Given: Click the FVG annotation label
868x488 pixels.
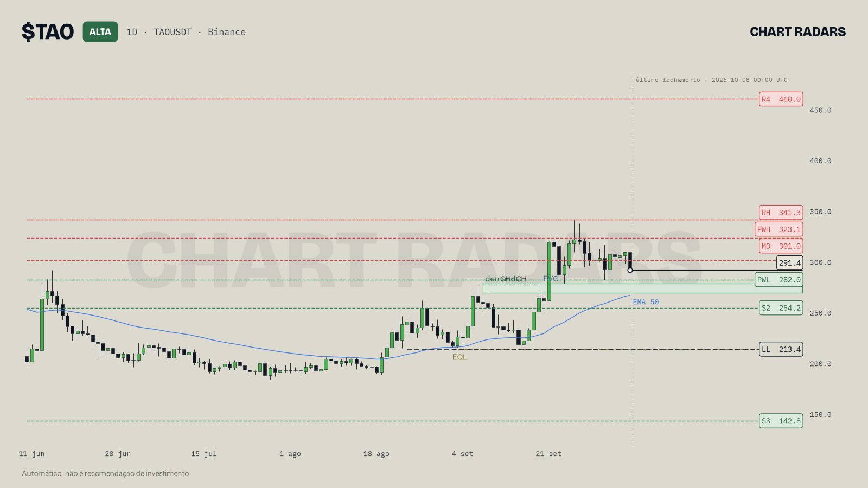Looking at the screenshot, I should pyautogui.click(x=551, y=279).
